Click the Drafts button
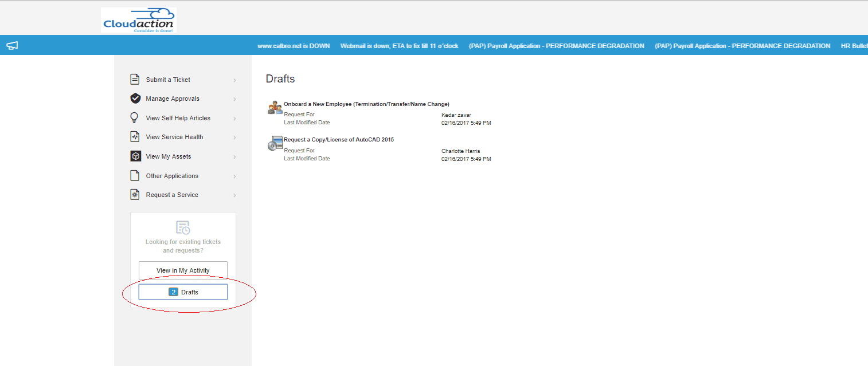This screenshot has width=868, height=366. pos(183,292)
